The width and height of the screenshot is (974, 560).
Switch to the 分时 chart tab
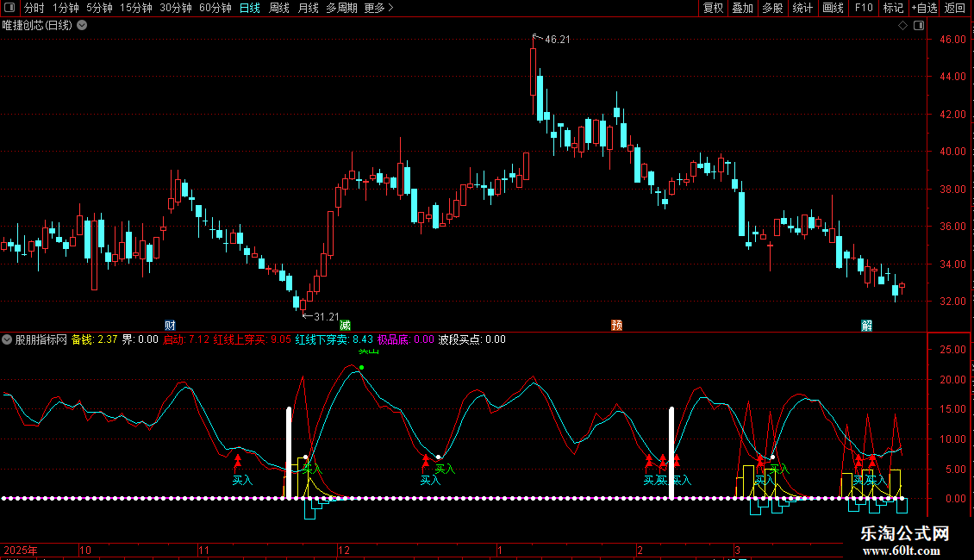[34, 8]
